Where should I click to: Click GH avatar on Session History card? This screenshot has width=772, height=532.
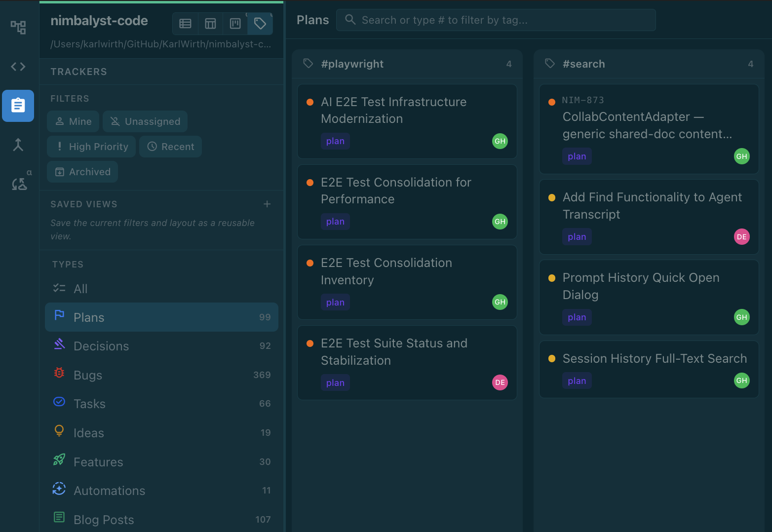pos(742,380)
